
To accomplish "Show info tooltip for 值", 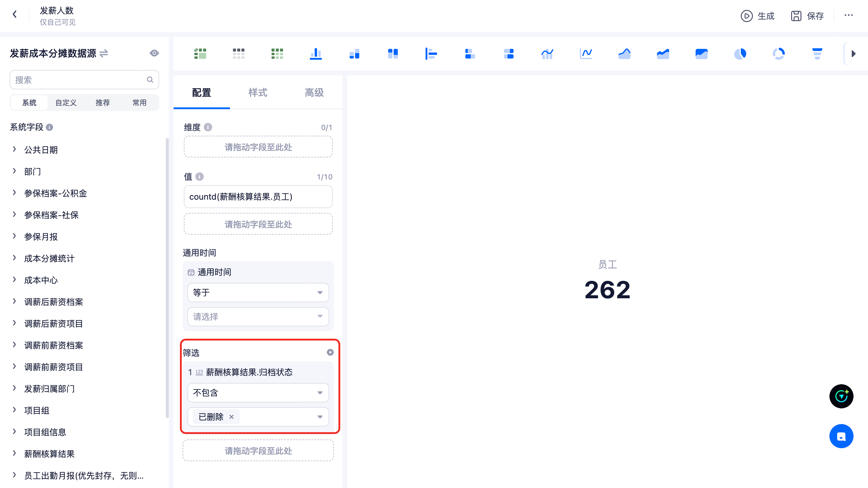I will click(x=200, y=177).
